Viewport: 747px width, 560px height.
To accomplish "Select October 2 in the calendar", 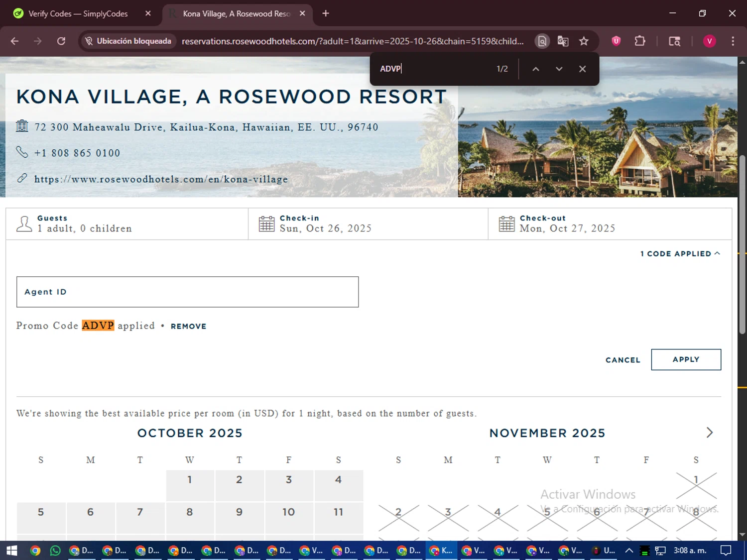I will (239, 485).
